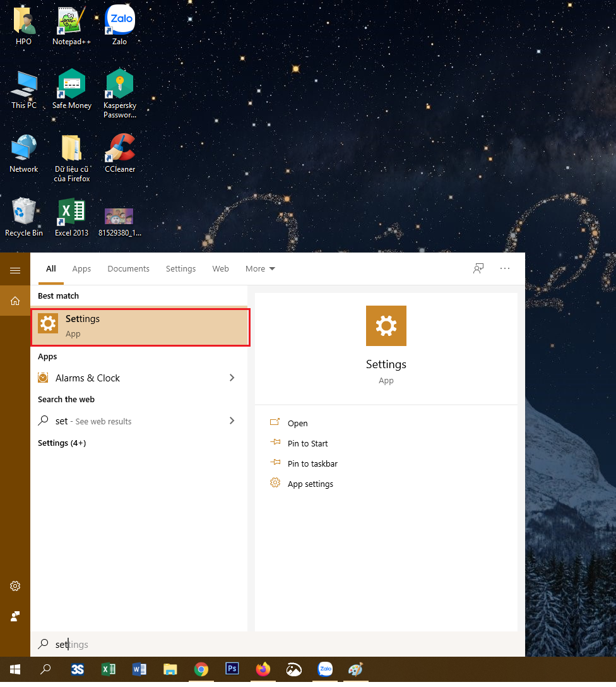
Task: Click Pin to taskbar option
Action: 312,463
